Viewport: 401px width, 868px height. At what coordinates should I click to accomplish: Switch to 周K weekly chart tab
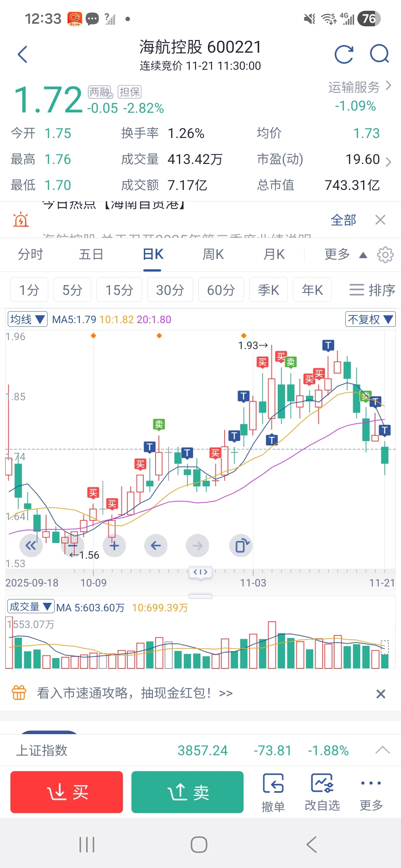(213, 255)
